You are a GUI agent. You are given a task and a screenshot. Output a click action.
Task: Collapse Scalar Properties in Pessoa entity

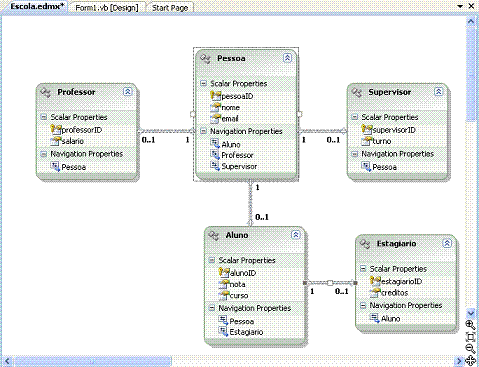pos(203,83)
